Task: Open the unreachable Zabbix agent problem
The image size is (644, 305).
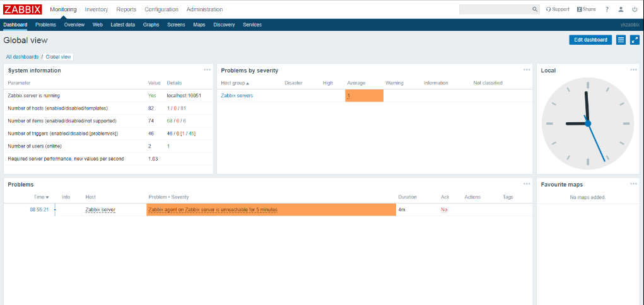Action: (x=213, y=210)
